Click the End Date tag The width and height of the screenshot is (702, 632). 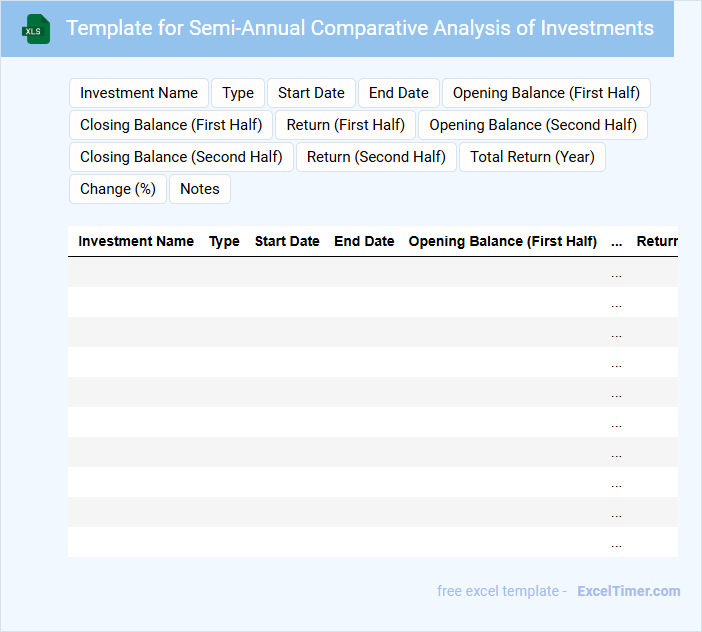398,93
